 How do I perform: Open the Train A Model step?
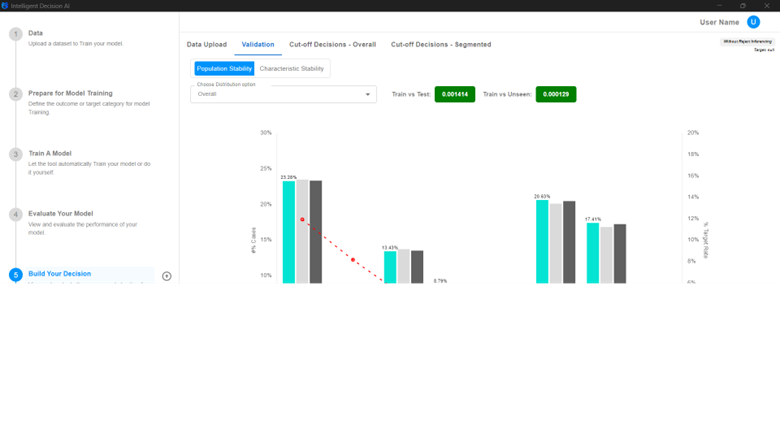50,153
